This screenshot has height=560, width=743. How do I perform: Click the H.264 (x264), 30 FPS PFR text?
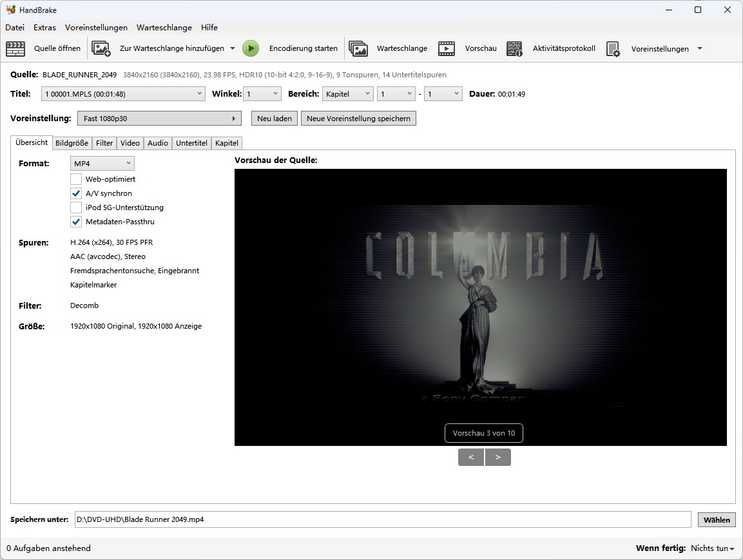[x=111, y=242]
